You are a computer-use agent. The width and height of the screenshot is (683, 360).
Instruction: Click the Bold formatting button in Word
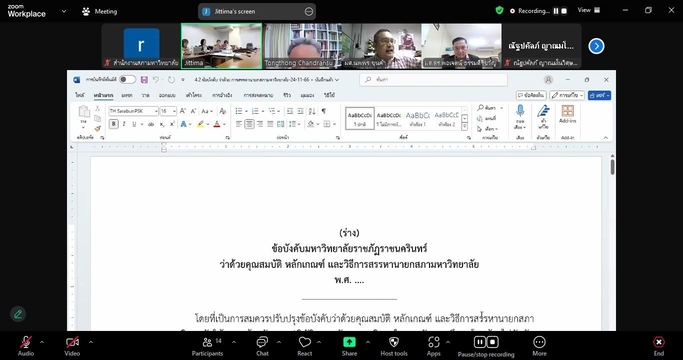pyautogui.click(x=113, y=124)
